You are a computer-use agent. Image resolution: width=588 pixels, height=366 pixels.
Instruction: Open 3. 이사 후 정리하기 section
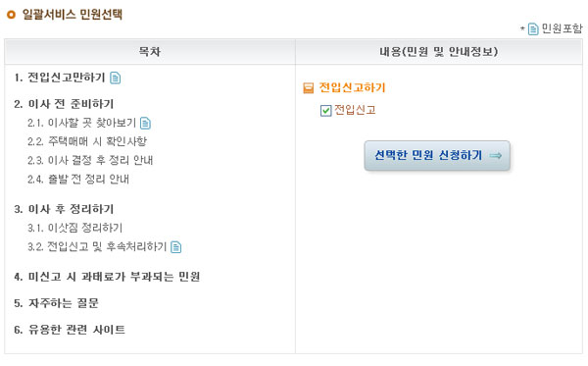click(64, 209)
